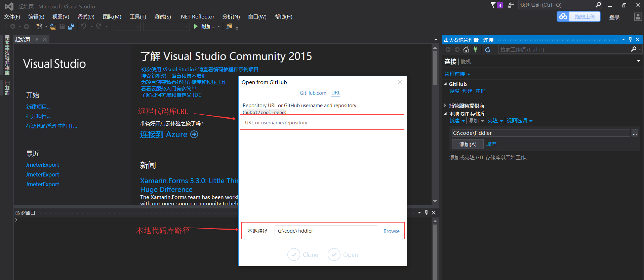This screenshot has height=280, width=644.
Task: Pin the Command Window panel
Action: point(426,213)
